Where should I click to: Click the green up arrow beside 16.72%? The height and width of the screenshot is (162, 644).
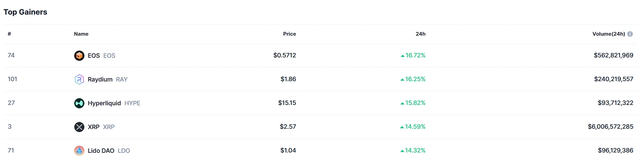[403, 56]
